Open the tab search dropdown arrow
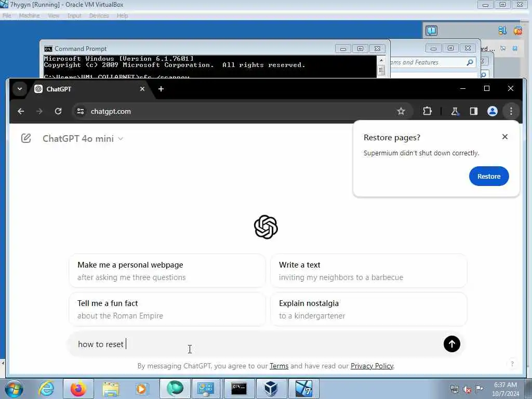Image resolution: width=532 pixels, height=399 pixels. (20, 89)
